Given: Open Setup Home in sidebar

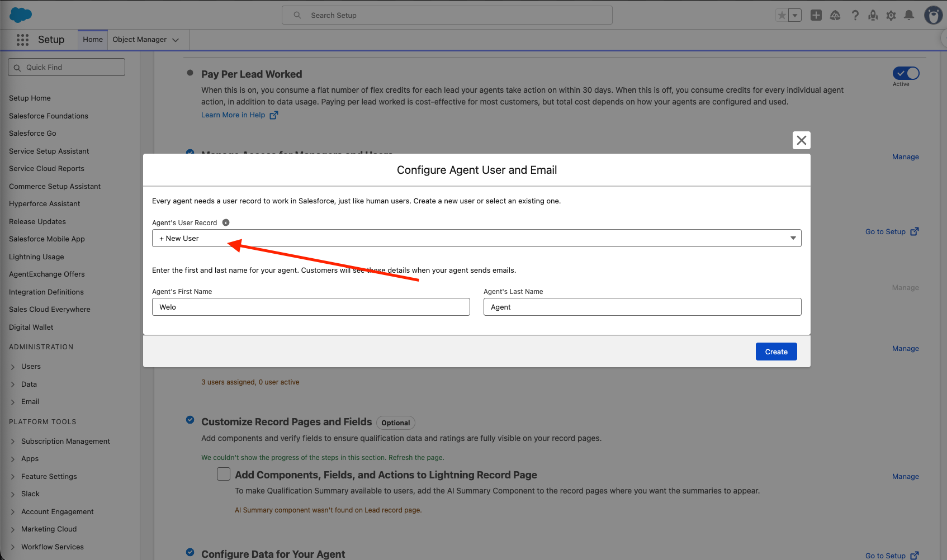Looking at the screenshot, I should pyautogui.click(x=30, y=98).
